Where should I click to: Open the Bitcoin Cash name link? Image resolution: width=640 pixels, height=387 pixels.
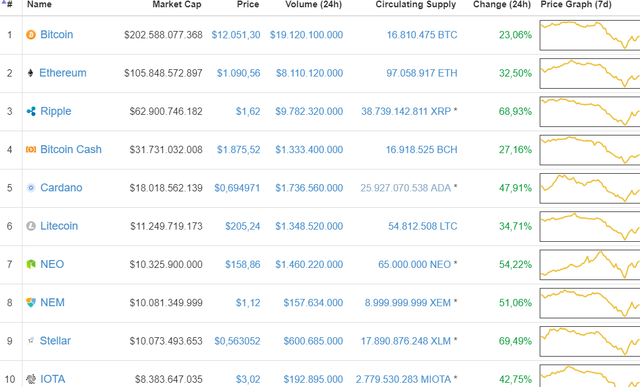tap(71, 149)
